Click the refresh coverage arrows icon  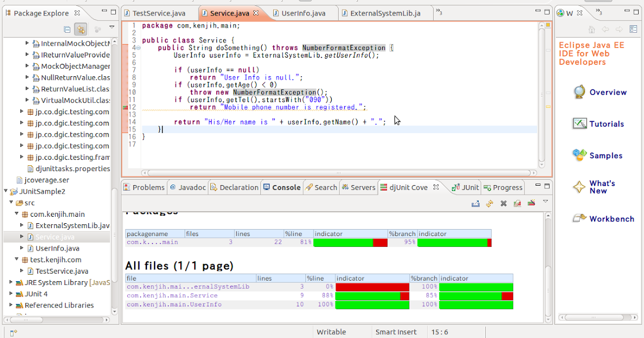489,203
